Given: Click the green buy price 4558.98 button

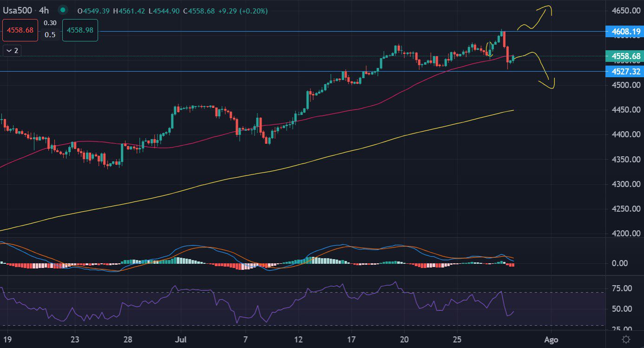Looking at the screenshot, I should 80,29.
